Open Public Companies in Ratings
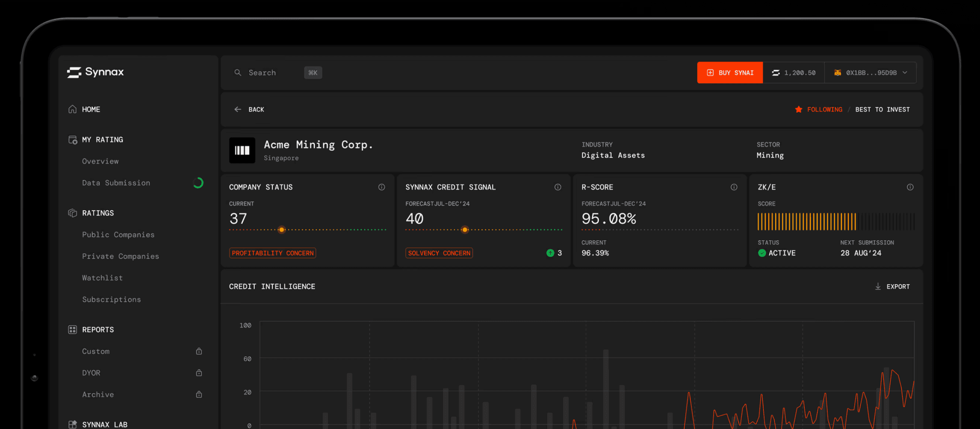980x429 pixels. coord(118,235)
